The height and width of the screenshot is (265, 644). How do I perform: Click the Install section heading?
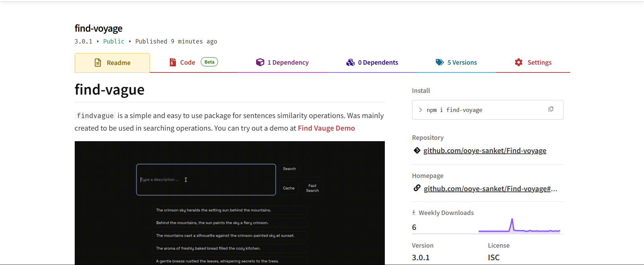coord(421,91)
